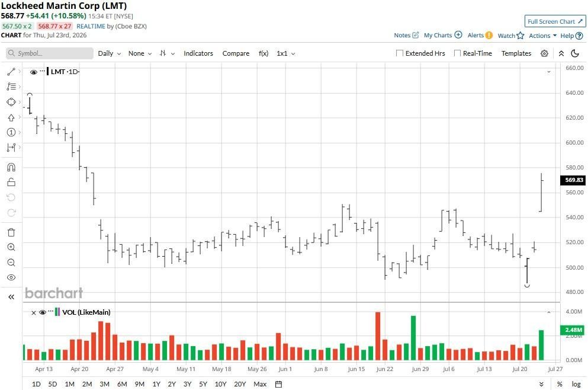
Task: Collapse the main LMT chart pane chevron
Action: (x=549, y=72)
